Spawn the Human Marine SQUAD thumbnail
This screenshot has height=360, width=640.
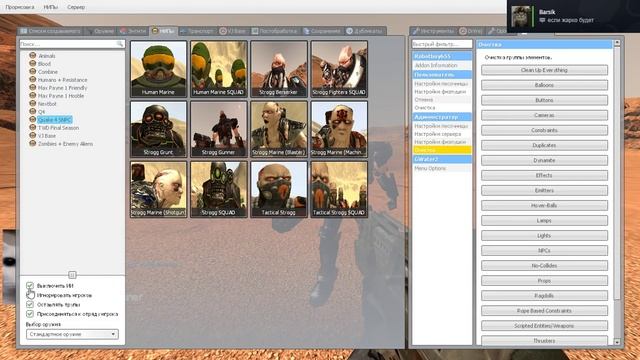[x=218, y=69]
